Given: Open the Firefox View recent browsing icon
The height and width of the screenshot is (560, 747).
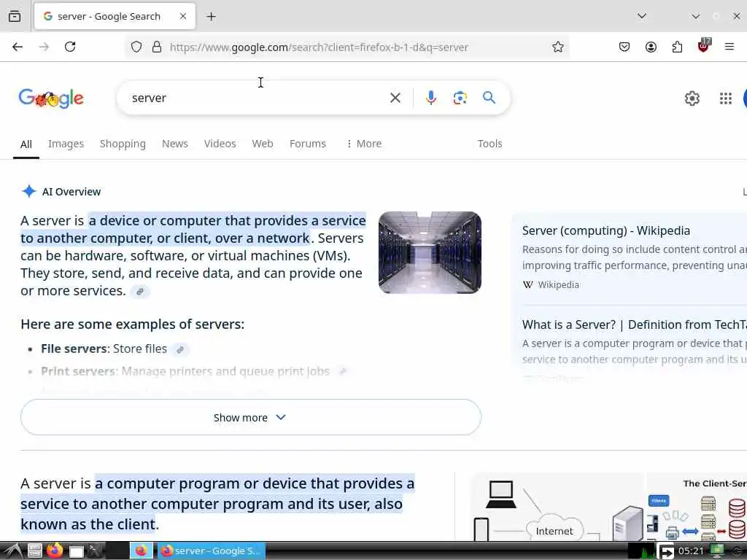Looking at the screenshot, I should (x=15, y=16).
